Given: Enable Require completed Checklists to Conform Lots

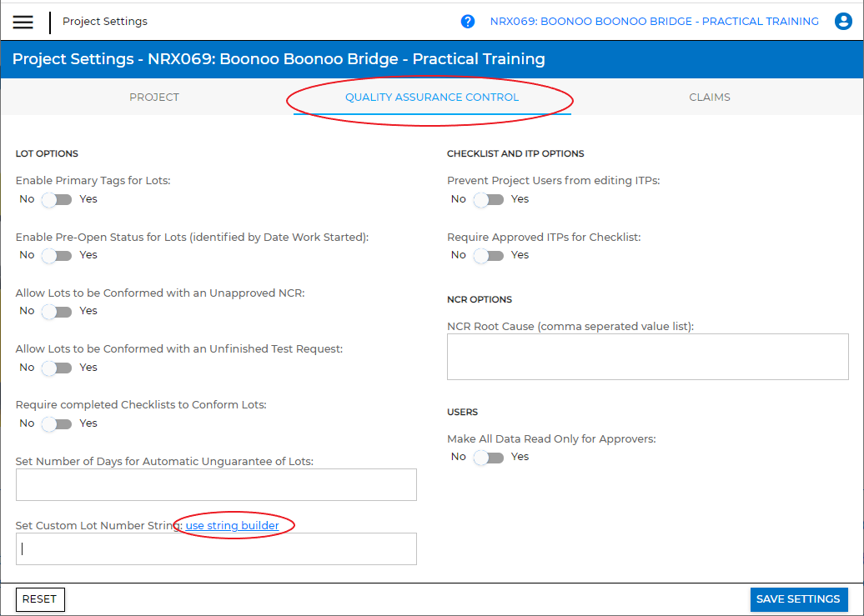Looking at the screenshot, I should (x=58, y=423).
